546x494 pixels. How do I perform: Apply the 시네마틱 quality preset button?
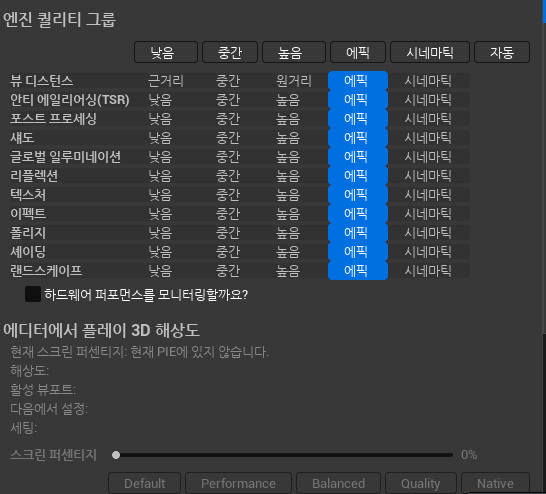coord(430,52)
